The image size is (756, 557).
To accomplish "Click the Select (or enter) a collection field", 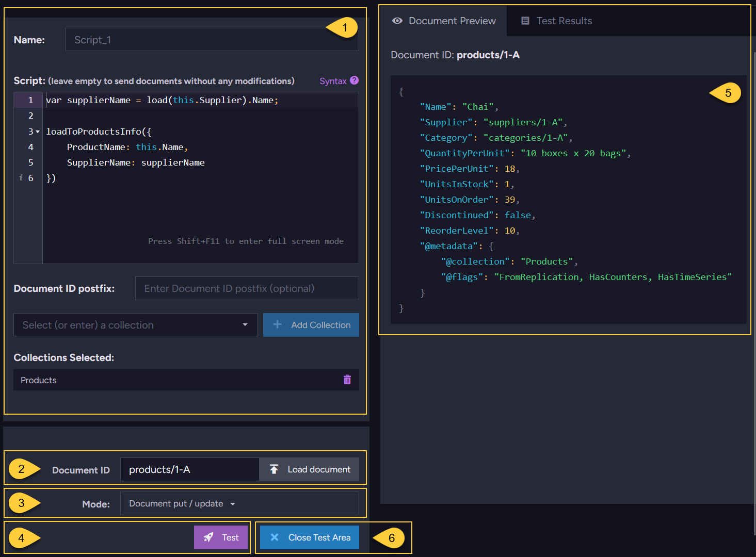I will [x=136, y=325].
